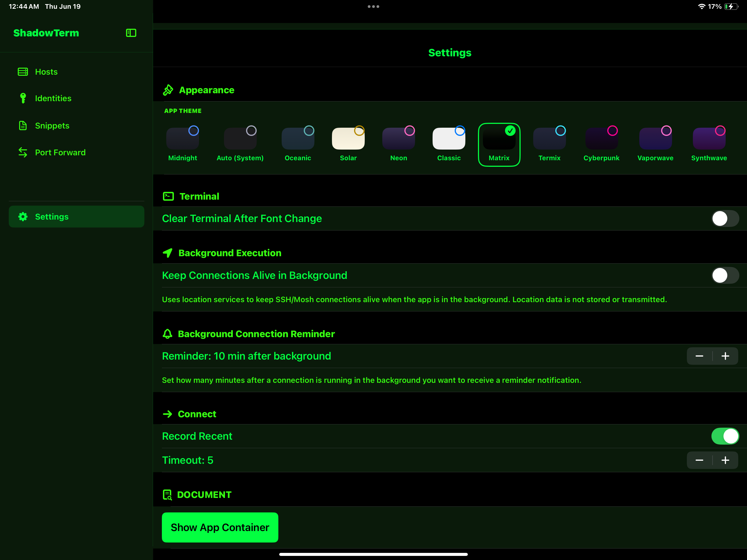Open Identities in the sidebar

tap(77, 98)
